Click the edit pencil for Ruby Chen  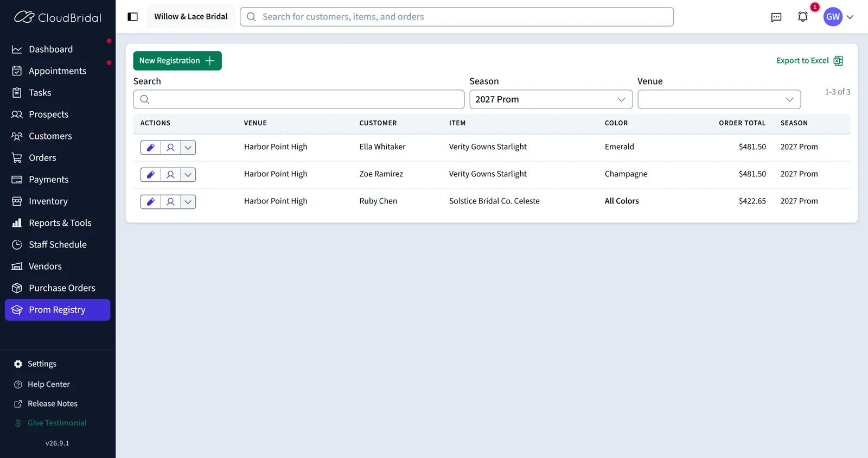(151, 202)
